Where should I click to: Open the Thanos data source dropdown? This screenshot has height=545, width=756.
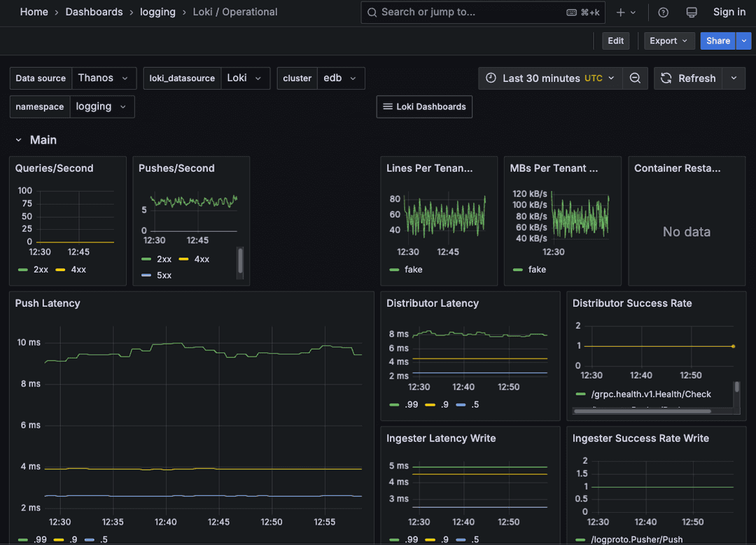pos(104,78)
